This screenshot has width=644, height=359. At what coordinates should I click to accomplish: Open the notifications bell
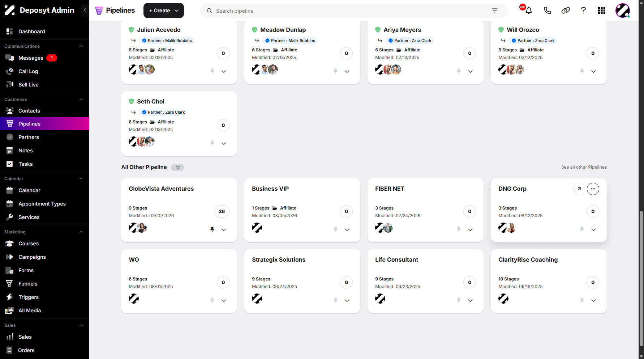coord(528,10)
